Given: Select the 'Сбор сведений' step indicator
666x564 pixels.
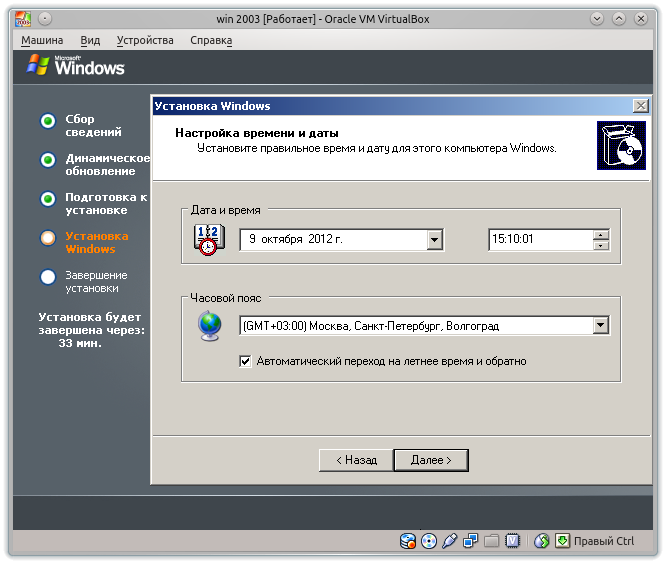Looking at the screenshot, I should tap(48, 121).
